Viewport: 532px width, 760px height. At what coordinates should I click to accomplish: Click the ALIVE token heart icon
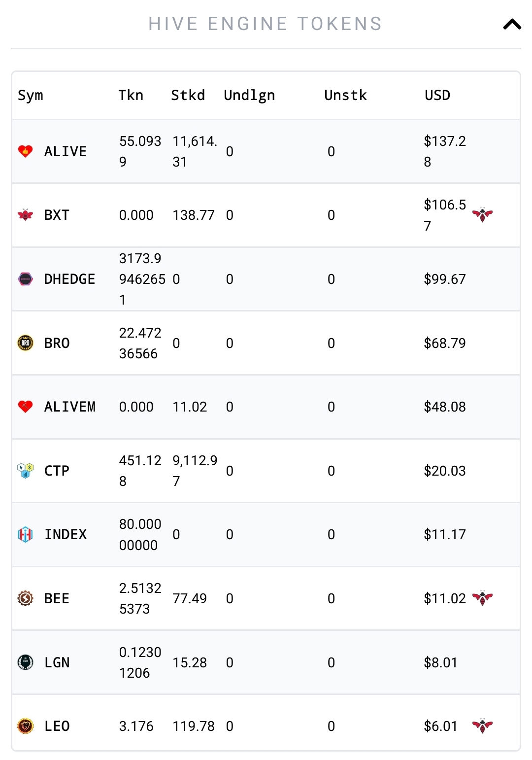coord(25,151)
